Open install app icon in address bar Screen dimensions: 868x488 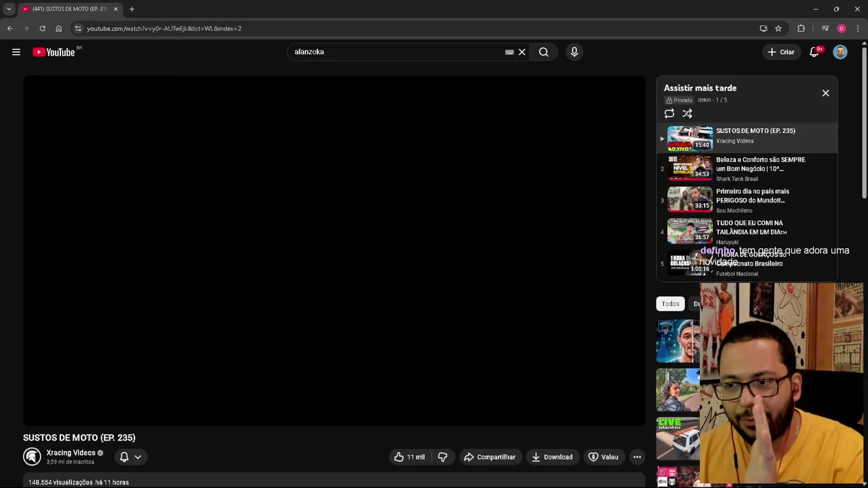[764, 28]
